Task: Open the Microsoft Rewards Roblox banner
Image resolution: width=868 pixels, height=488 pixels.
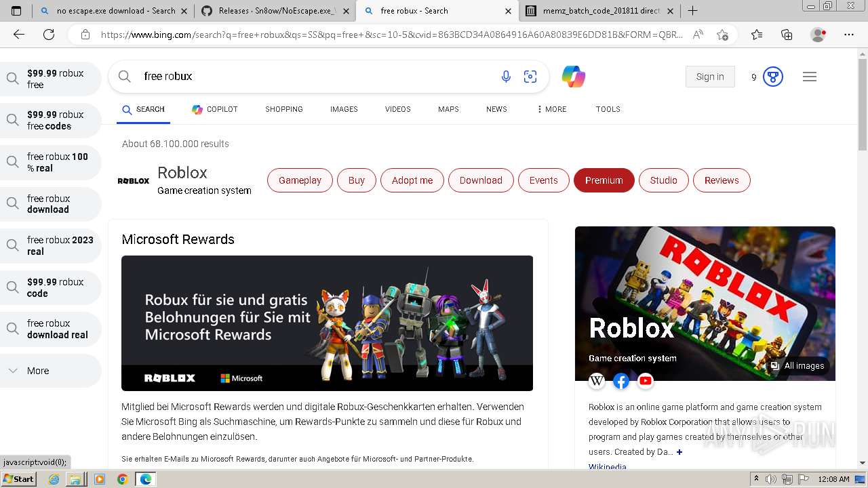Action: click(327, 323)
